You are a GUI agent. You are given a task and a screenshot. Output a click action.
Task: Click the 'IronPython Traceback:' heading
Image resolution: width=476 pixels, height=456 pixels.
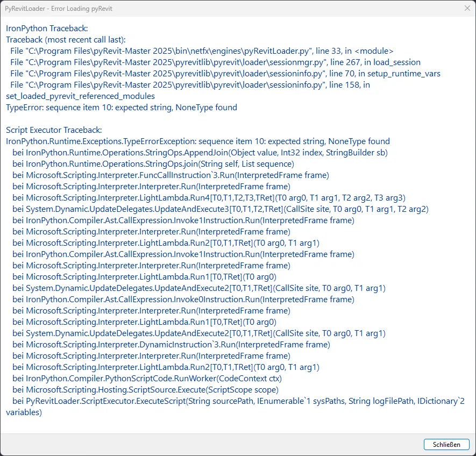47,28
